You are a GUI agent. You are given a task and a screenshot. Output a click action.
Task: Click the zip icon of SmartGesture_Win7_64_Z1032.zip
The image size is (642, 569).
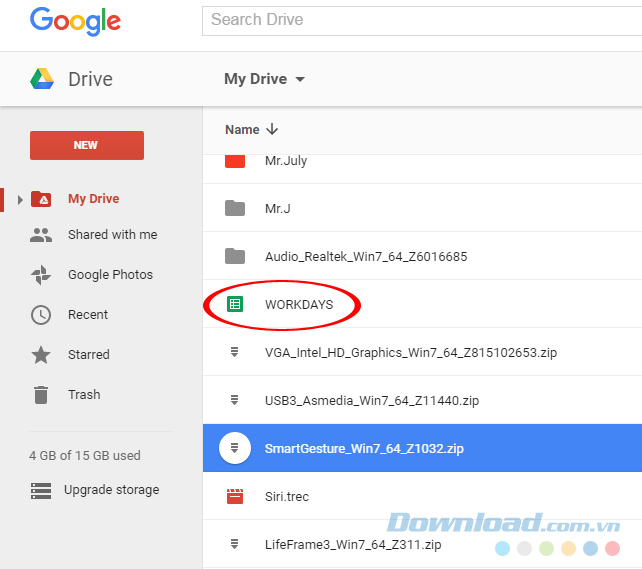click(x=235, y=448)
